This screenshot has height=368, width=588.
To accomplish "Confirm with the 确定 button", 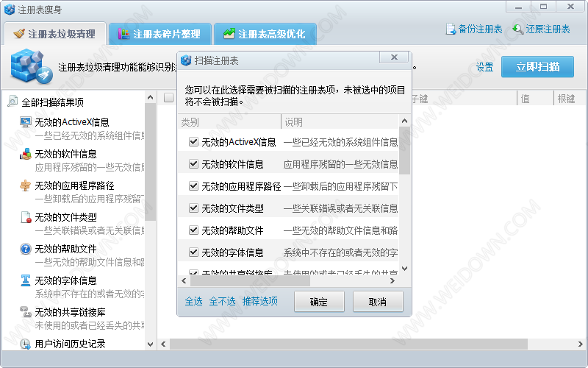I will [x=319, y=302].
